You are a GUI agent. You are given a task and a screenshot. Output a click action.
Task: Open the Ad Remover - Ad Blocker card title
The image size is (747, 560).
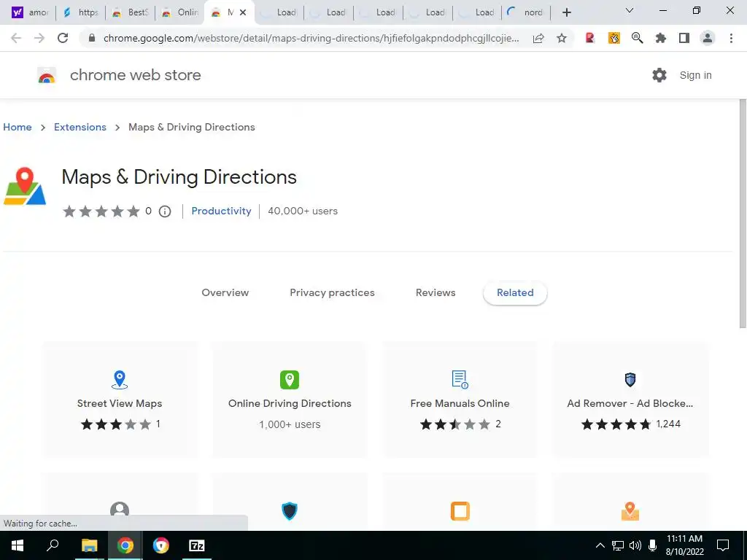pyautogui.click(x=630, y=403)
